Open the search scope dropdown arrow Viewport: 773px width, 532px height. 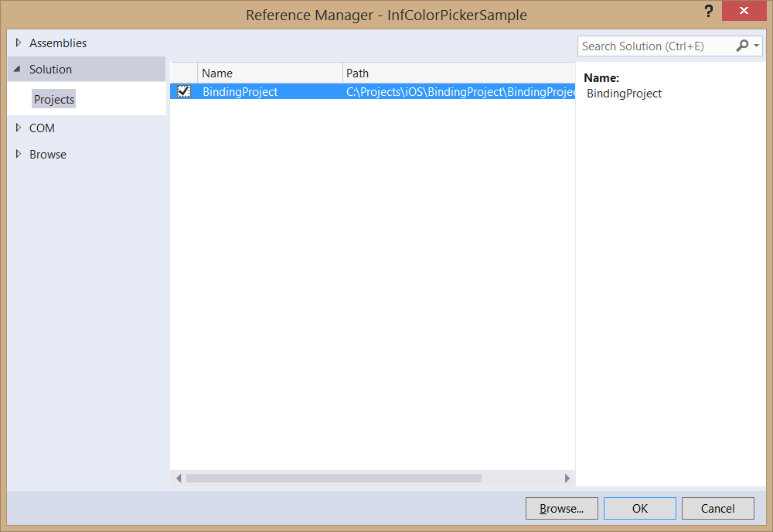tap(758, 46)
